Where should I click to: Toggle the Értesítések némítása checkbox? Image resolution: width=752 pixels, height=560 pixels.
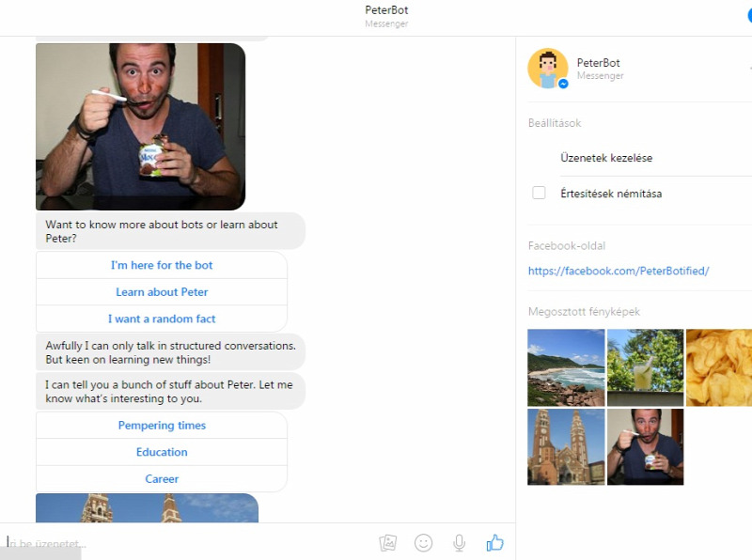click(539, 193)
